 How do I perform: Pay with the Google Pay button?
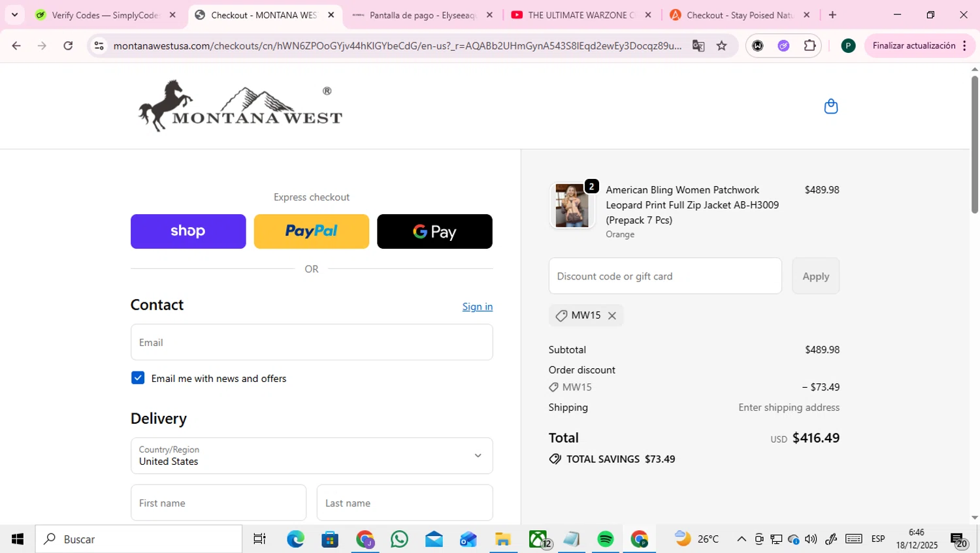(x=434, y=231)
